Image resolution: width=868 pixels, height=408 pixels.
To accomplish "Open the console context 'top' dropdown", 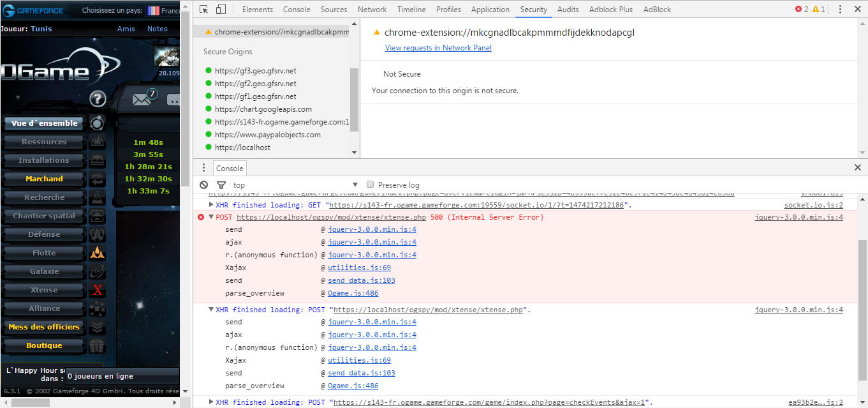I will [295, 185].
